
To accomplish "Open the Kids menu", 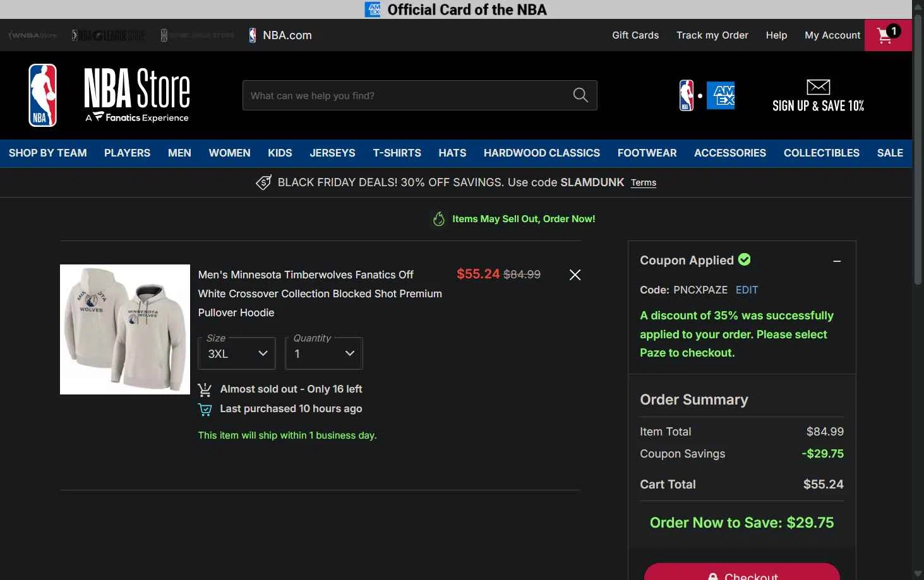I will click(x=280, y=153).
